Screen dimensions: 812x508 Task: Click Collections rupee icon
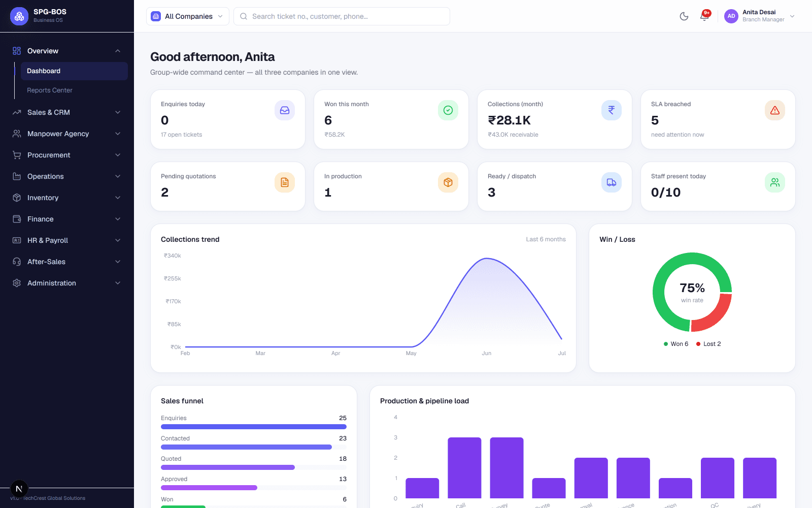pyautogui.click(x=612, y=110)
